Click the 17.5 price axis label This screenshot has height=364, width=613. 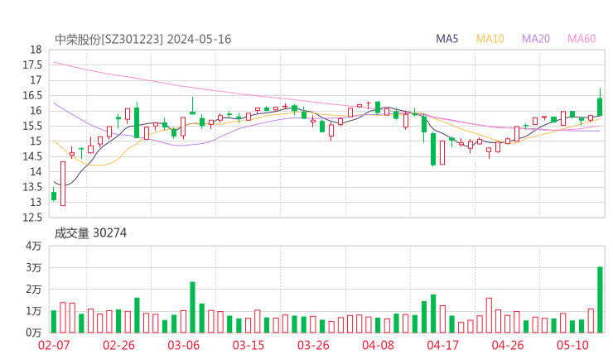pos(32,65)
